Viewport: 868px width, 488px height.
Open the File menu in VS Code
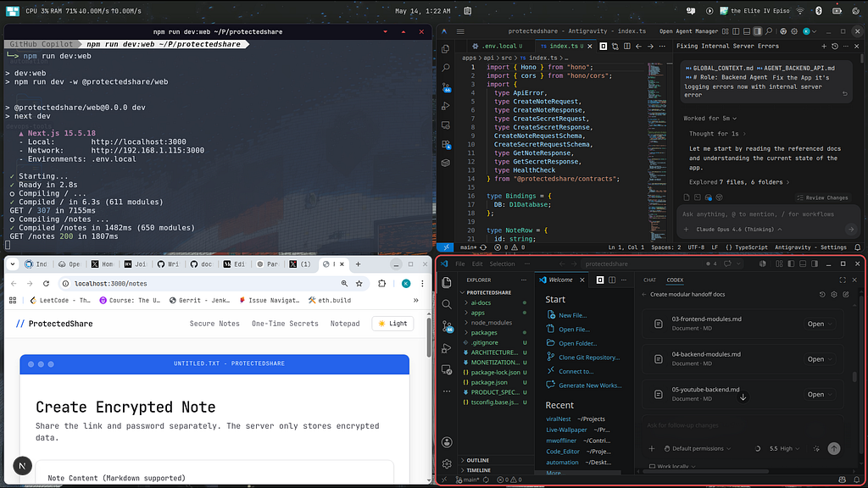[x=460, y=264]
